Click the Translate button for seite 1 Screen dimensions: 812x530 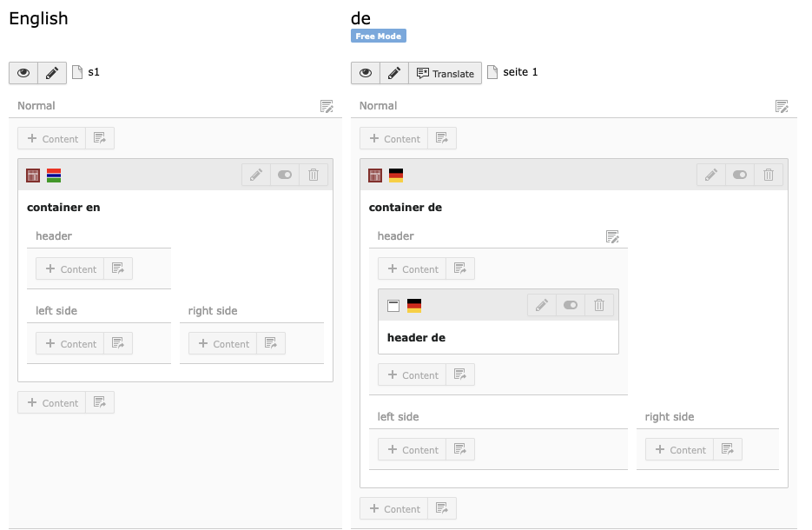445,73
